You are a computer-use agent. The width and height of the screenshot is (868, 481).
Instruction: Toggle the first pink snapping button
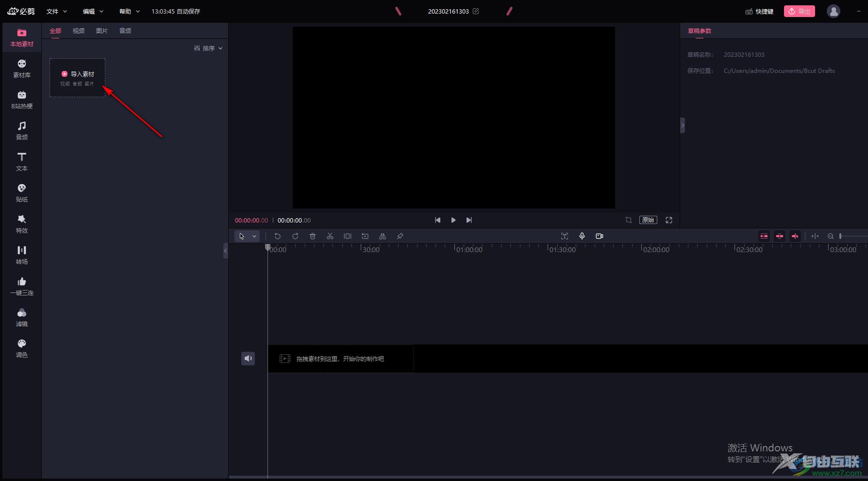click(764, 236)
